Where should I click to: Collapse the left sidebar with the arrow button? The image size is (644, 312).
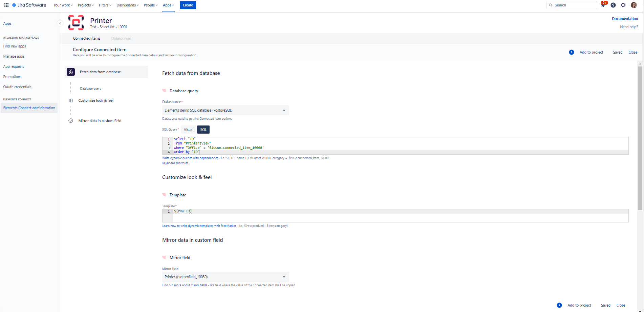(x=60, y=23)
